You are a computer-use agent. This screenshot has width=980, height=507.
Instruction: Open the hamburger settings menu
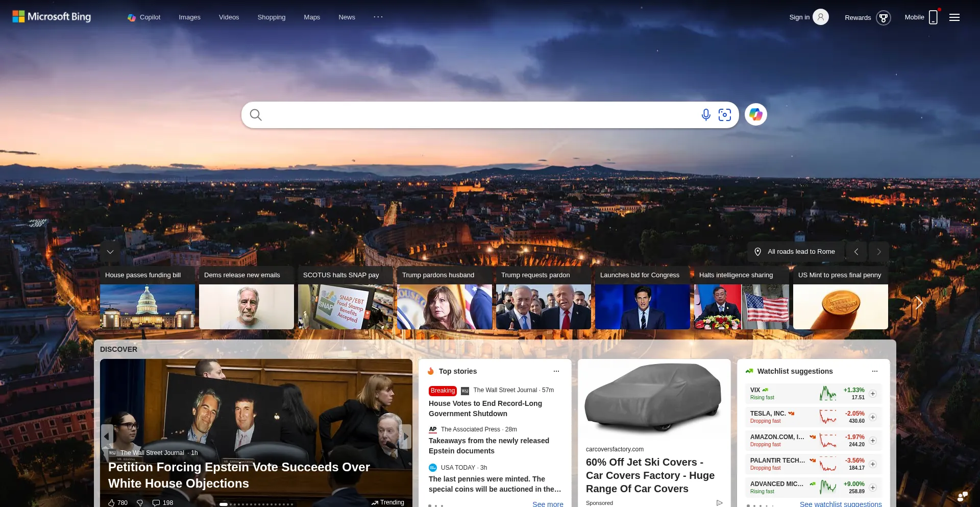(x=954, y=17)
